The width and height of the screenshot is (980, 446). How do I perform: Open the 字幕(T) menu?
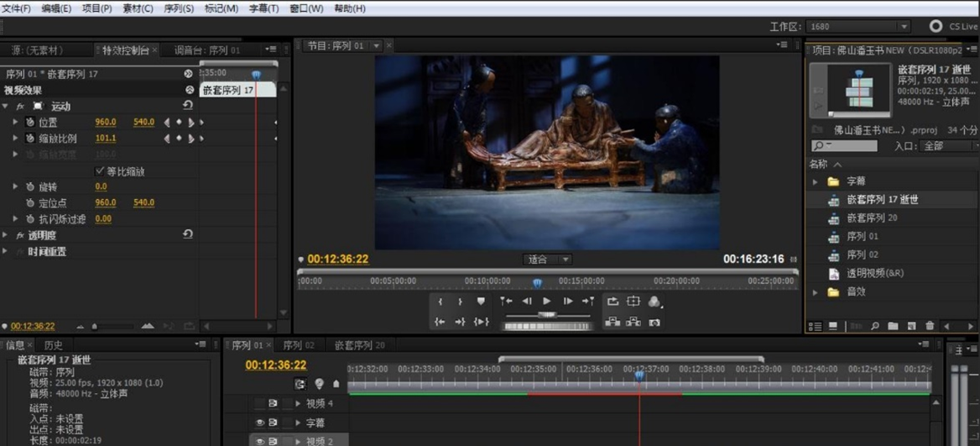pos(263,8)
